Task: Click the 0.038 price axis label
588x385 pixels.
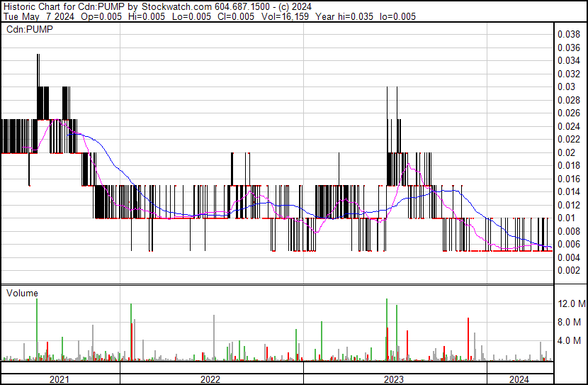Action: click(x=569, y=34)
